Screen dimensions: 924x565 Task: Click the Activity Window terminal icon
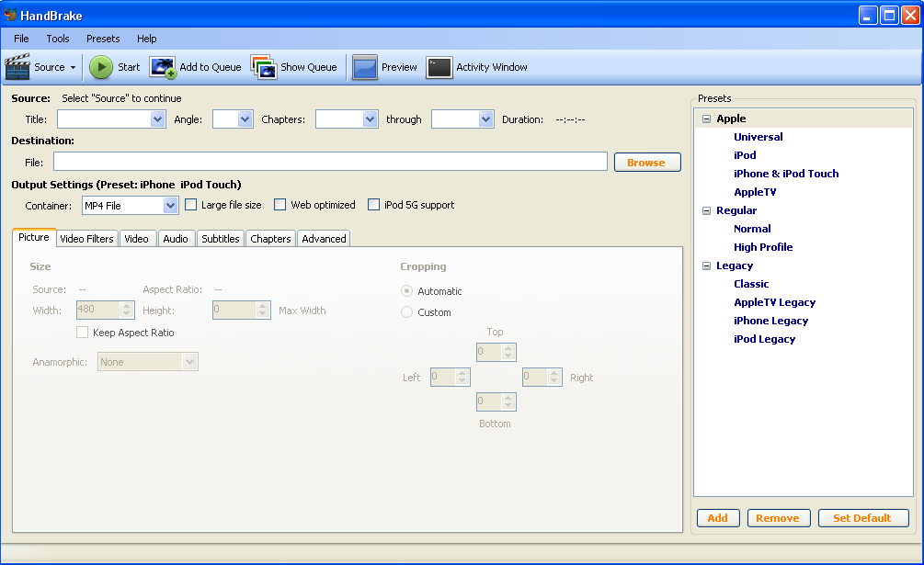(x=439, y=67)
